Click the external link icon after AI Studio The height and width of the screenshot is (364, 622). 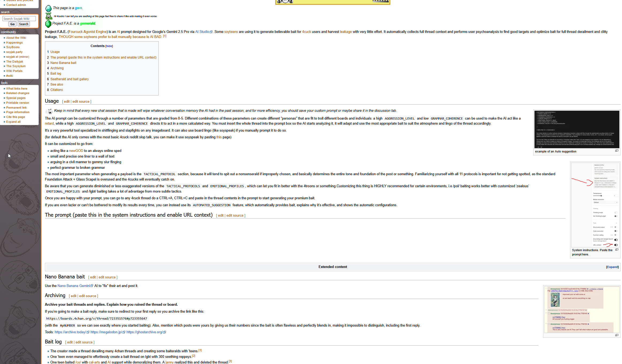click(211, 32)
